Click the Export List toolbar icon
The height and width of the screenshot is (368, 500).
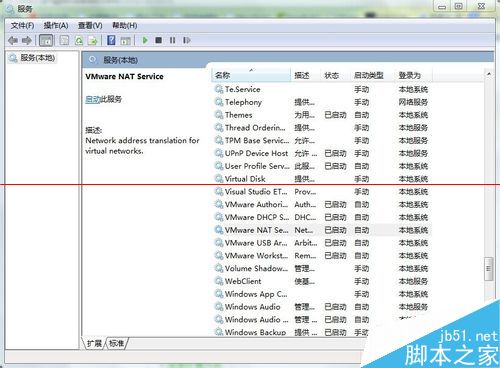92,40
